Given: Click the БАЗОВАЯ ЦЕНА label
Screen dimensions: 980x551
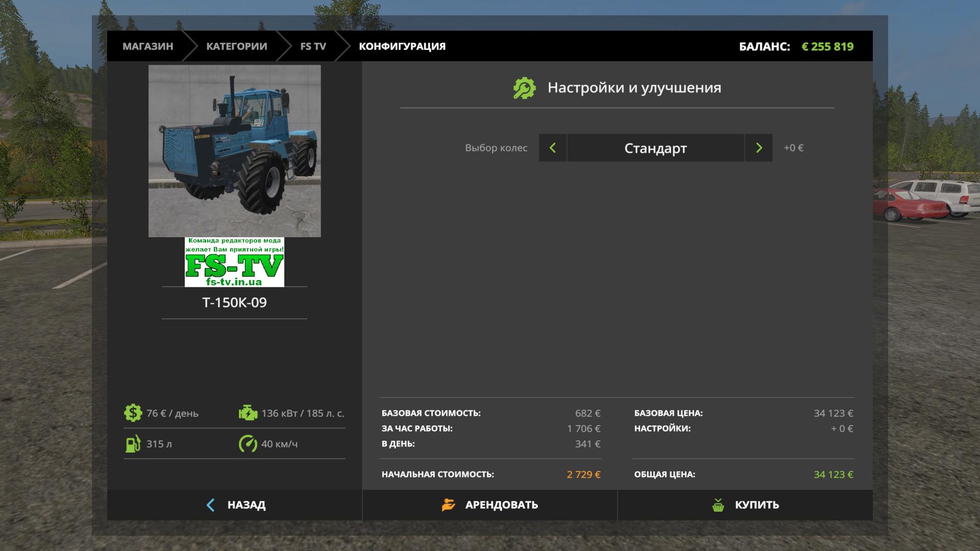Looking at the screenshot, I should [669, 413].
